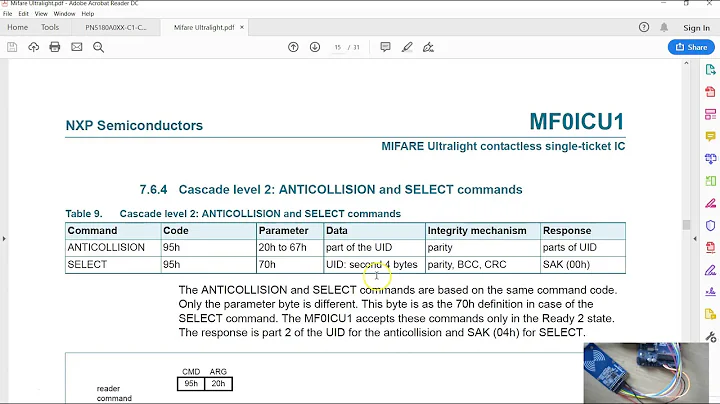The image size is (720, 404).
Task: Add a comment with speech bubble icon
Action: (x=385, y=47)
